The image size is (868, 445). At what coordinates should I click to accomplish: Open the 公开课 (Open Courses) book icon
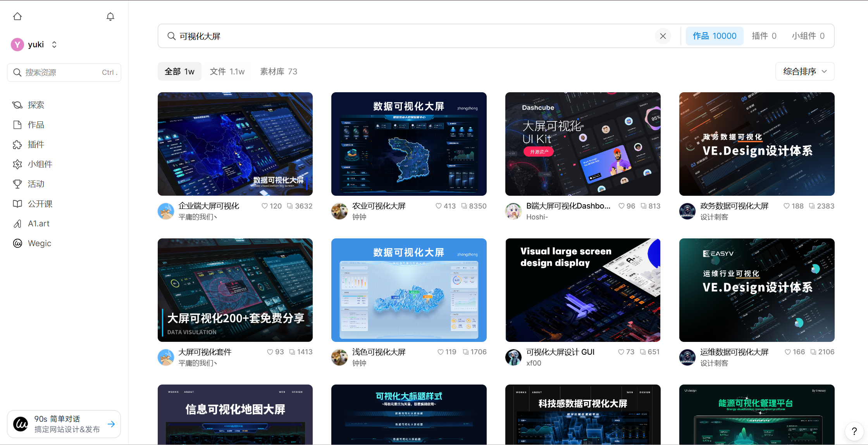[17, 204]
